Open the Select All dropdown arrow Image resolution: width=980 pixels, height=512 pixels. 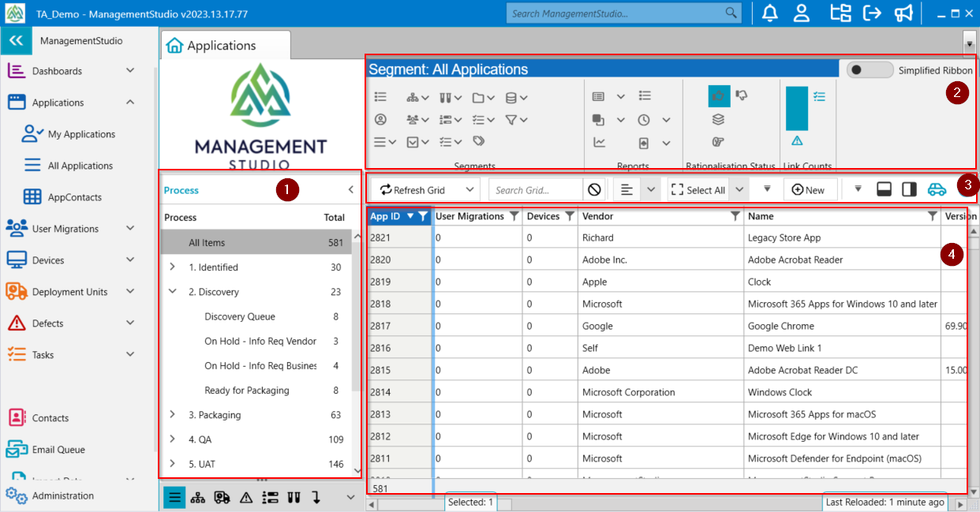coord(739,189)
